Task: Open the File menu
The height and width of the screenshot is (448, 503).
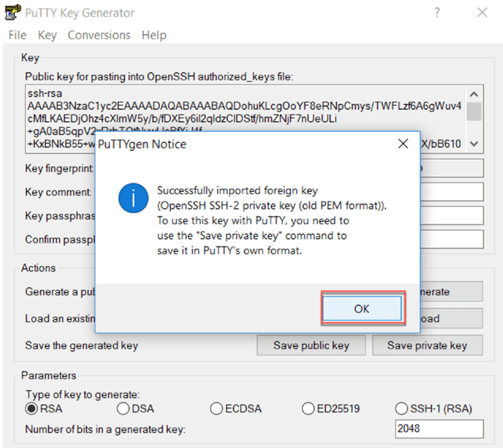Action: click(17, 35)
